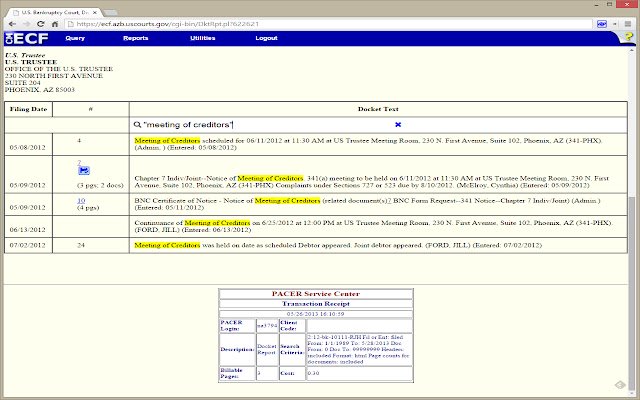Click "(3 pgs; 2 docs)" text
Screen dimensions: 640x400
coord(100,185)
